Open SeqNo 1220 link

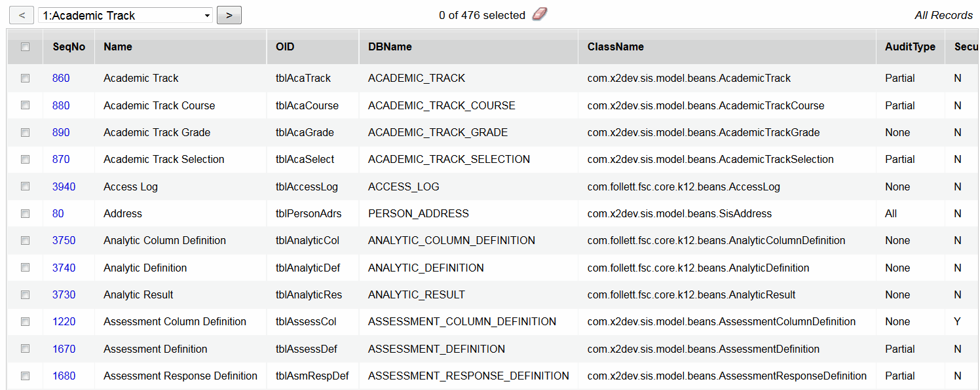(x=64, y=321)
